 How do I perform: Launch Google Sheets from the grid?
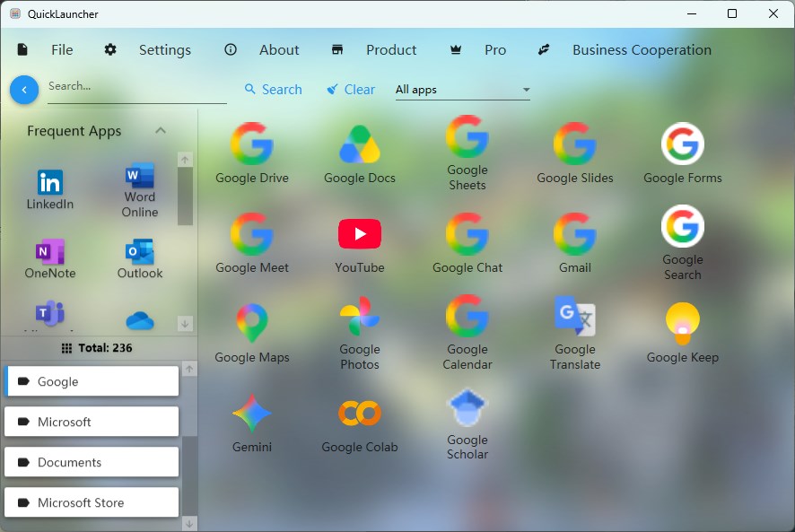tap(467, 136)
